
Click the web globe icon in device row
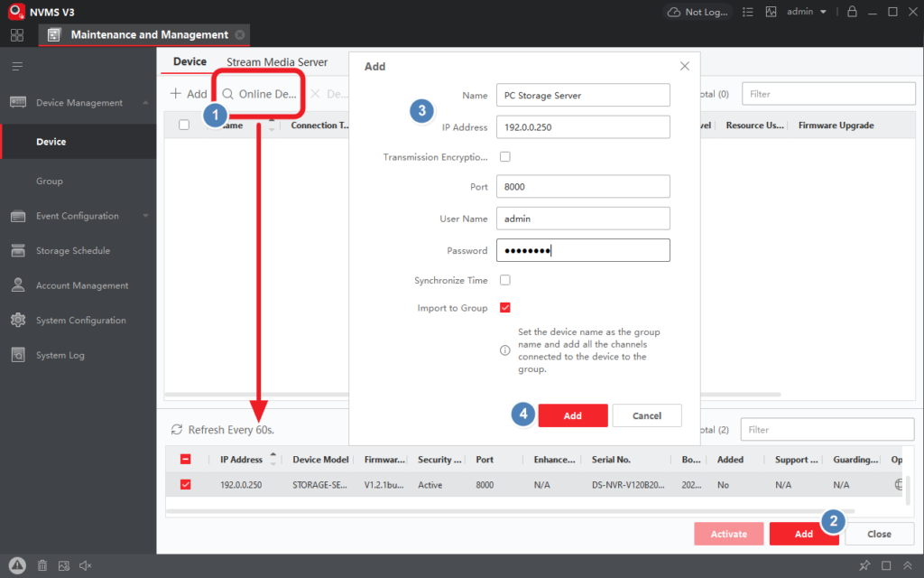click(899, 485)
